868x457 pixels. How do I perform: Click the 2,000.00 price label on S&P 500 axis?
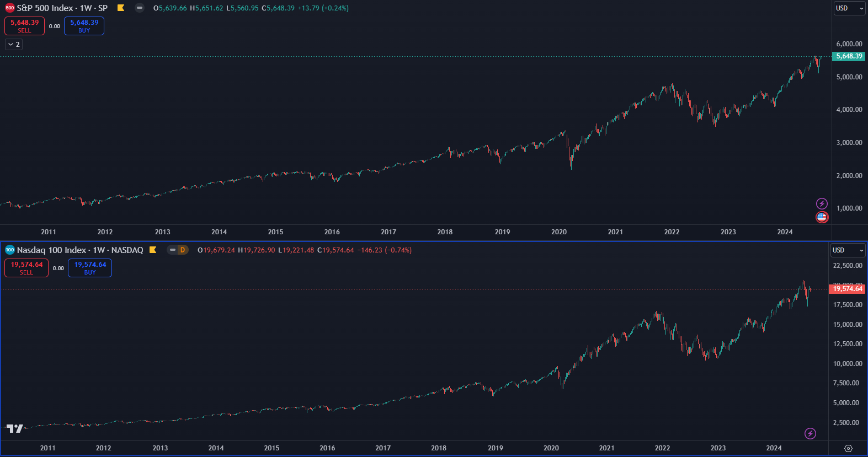pos(849,176)
